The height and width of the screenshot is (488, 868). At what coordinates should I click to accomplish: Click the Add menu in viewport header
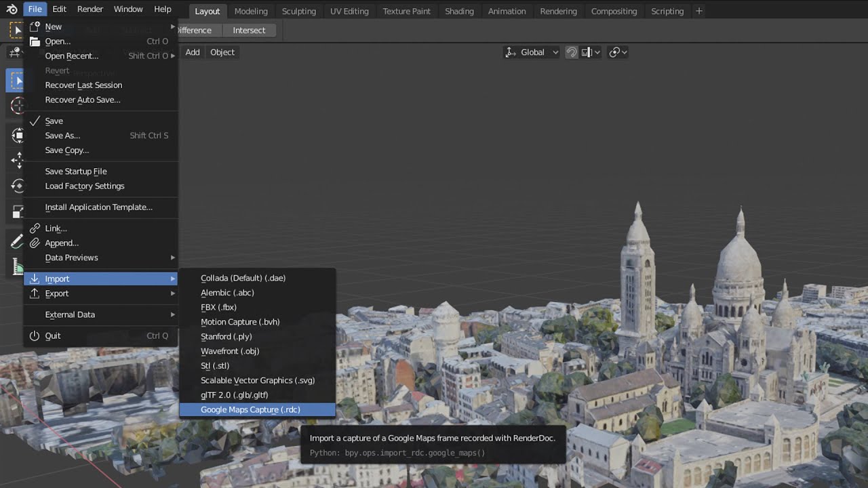193,52
